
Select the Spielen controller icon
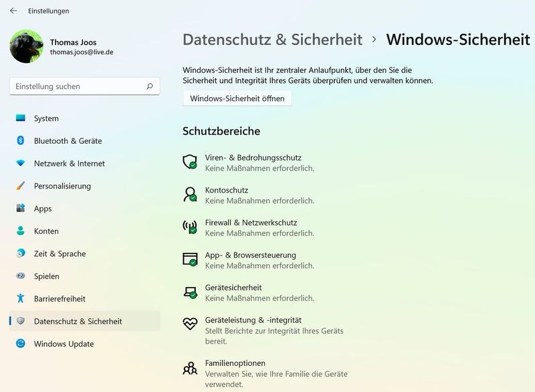coord(20,276)
